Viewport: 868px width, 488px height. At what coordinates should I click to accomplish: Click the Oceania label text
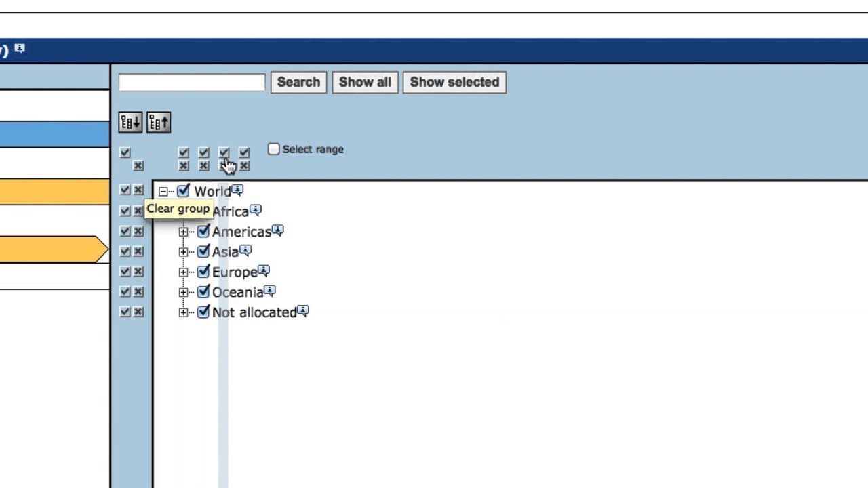(237, 292)
